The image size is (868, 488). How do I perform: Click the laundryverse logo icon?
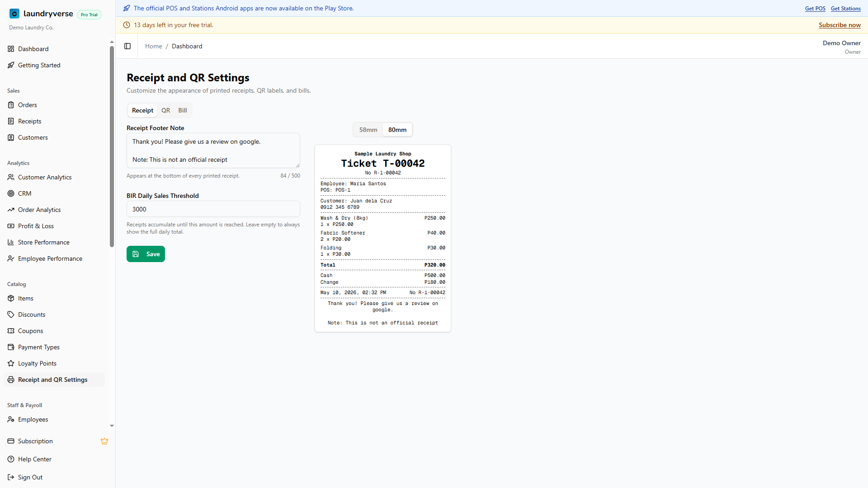(14, 14)
